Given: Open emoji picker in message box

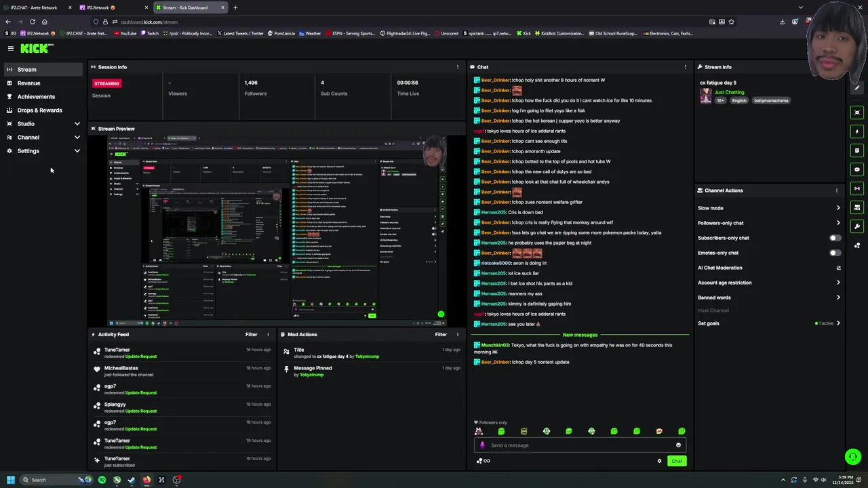Looking at the screenshot, I should click(678, 445).
